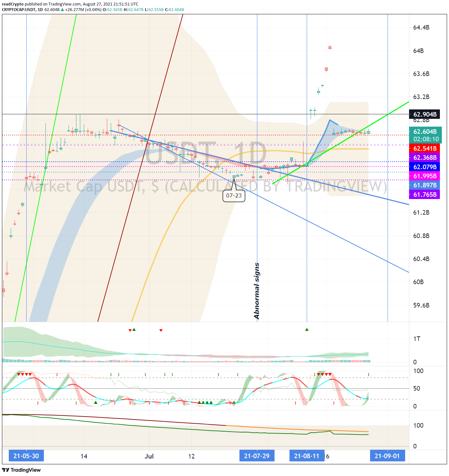Click the 59.6B price axis label
449x476 pixels.
pos(421,305)
